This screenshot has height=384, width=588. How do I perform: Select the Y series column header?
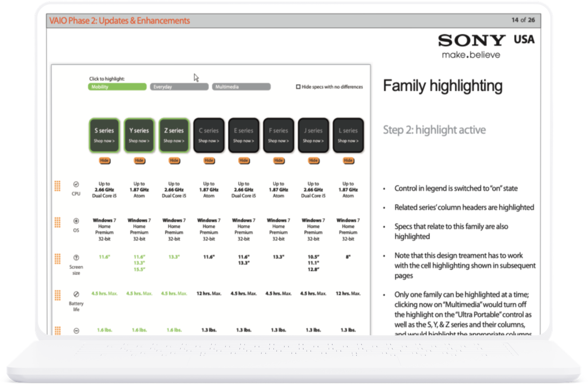tap(139, 135)
